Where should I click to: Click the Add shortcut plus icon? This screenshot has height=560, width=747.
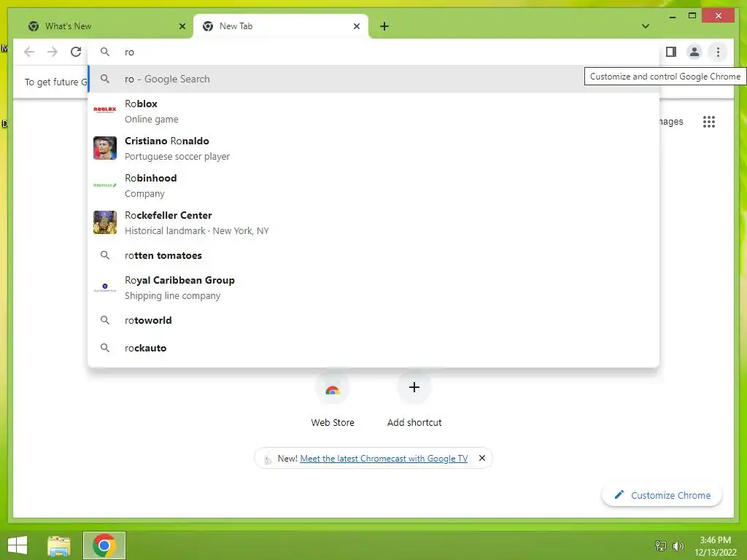[414, 387]
